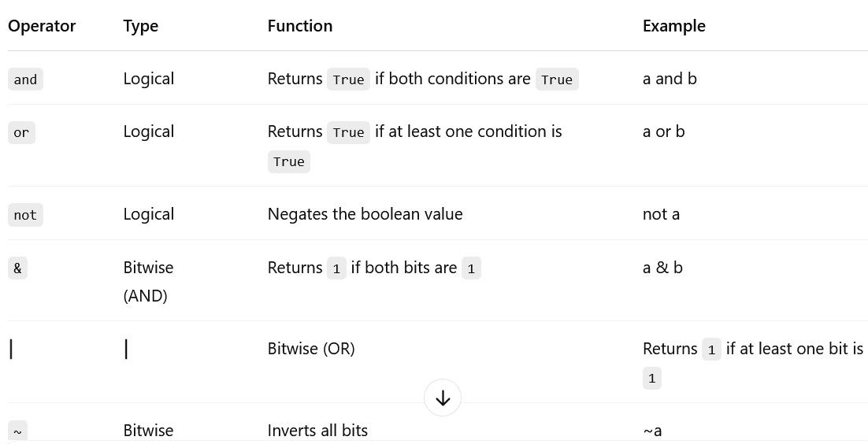Image resolution: width=868 pixels, height=444 pixels.
Task: Click the 'Bitwise (AND)' type cell
Action: pyautogui.click(x=148, y=281)
